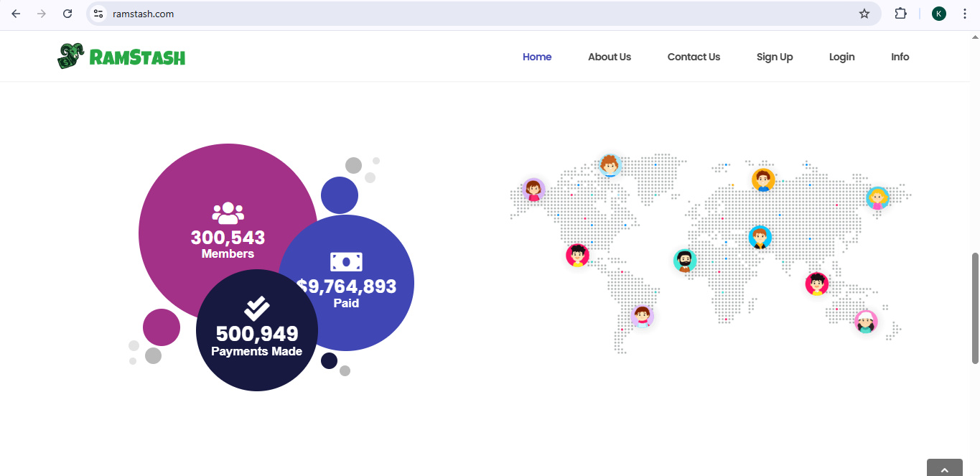Go back to previous page
980x476 pixels.
[x=16, y=14]
